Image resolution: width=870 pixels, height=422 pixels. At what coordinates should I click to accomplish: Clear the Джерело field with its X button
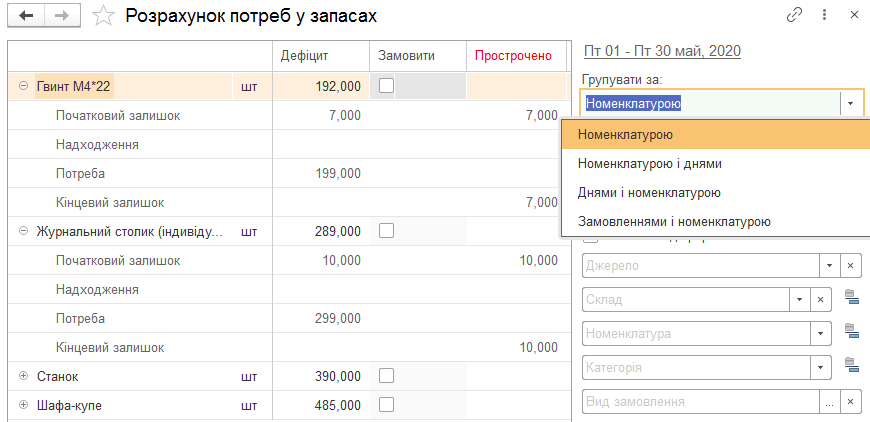851,266
